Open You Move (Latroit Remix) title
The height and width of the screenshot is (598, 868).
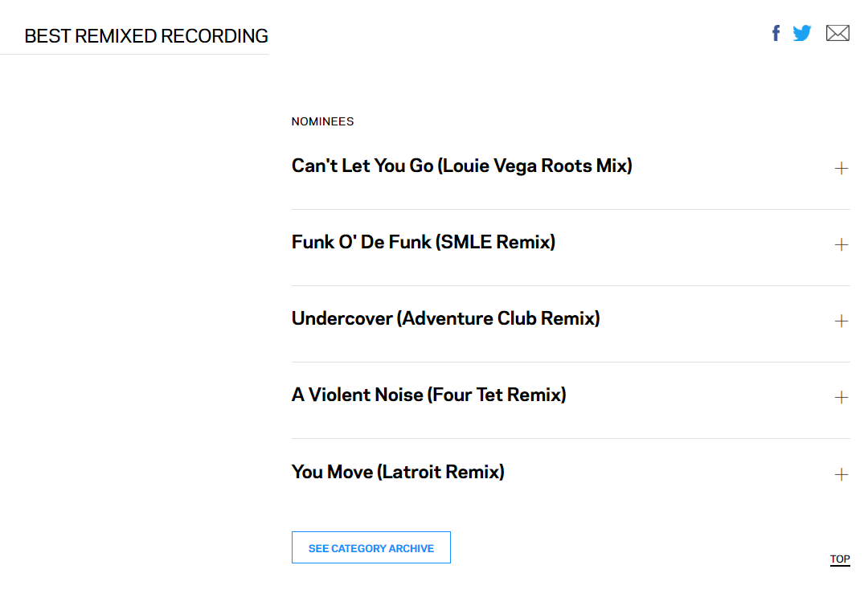click(x=398, y=472)
